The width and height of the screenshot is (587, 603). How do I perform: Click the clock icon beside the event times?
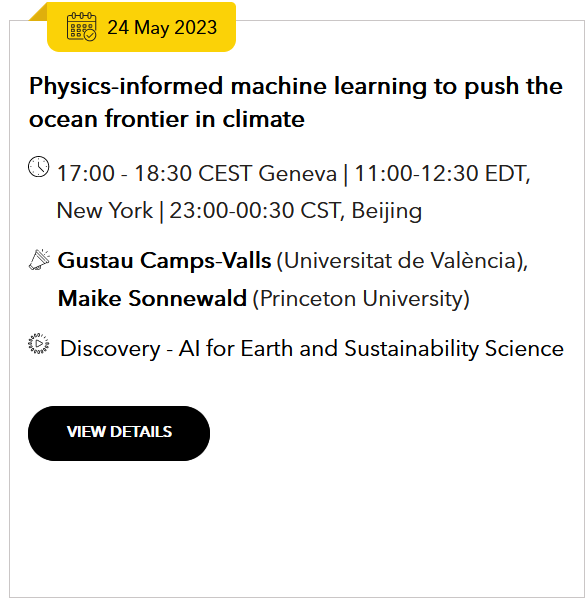click(39, 167)
